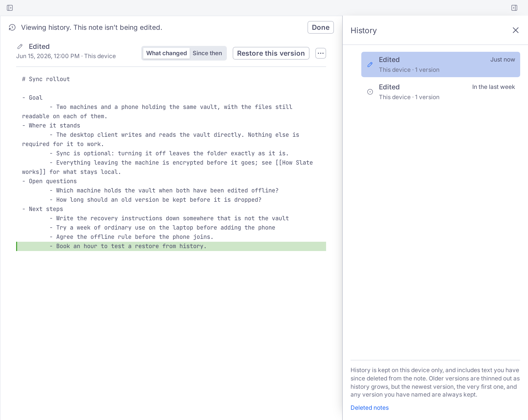
Task: Click 'Jun 15, 2026, 12:00 PM · This device' timestamp
Action: click(66, 56)
